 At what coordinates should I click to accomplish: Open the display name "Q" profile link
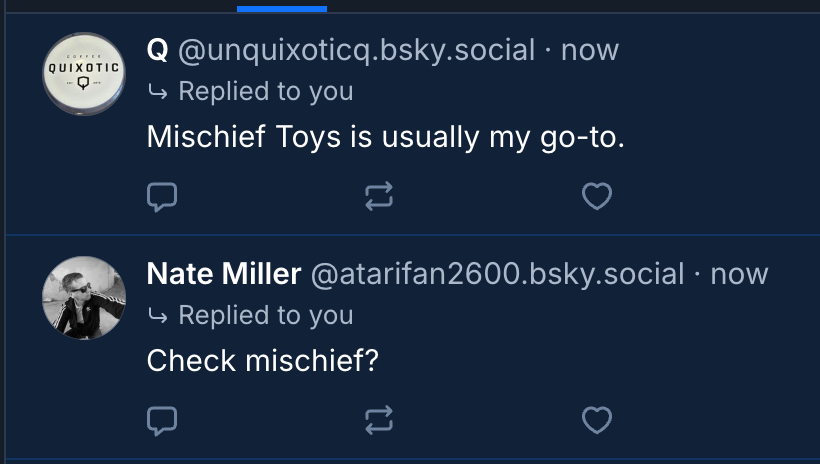pyautogui.click(x=157, y=50)
